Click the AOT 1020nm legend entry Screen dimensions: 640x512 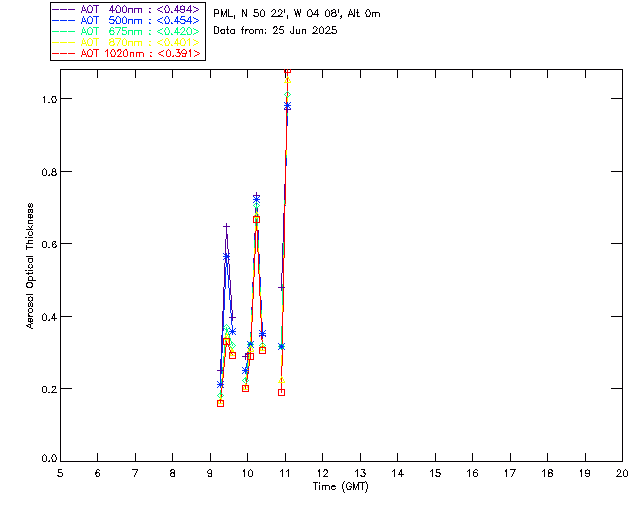tap(126, 53)
